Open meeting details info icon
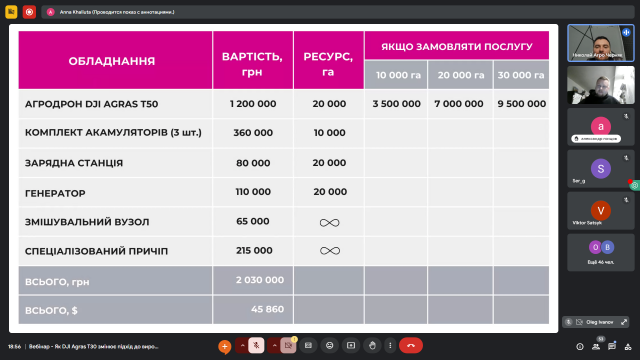This screenshot has width=640, height=360. pyautogui.click(x=580, y=347)
